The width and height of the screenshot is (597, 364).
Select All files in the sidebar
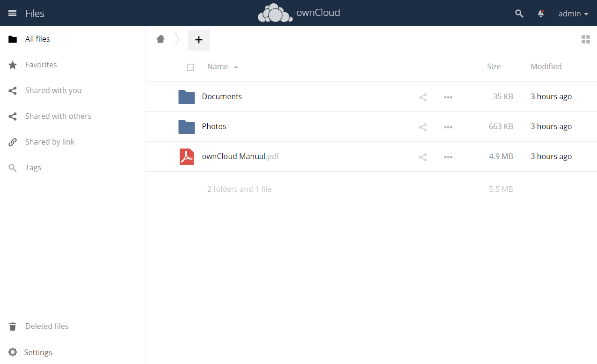[x=37, y=39]
